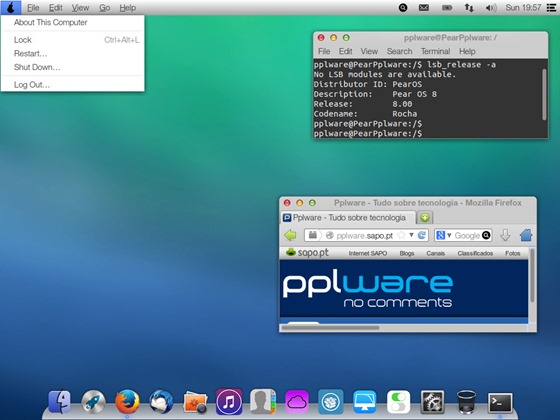
Task: Click the battery indicator in top panel
Action: pyautogui.click(x=447, y=8)
